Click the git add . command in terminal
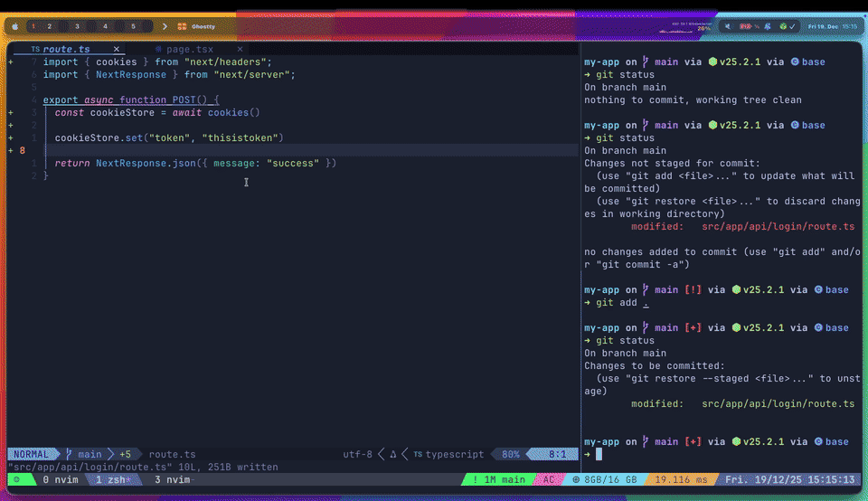The height and width of the screenshot is (501, 868). click(622, 303)
